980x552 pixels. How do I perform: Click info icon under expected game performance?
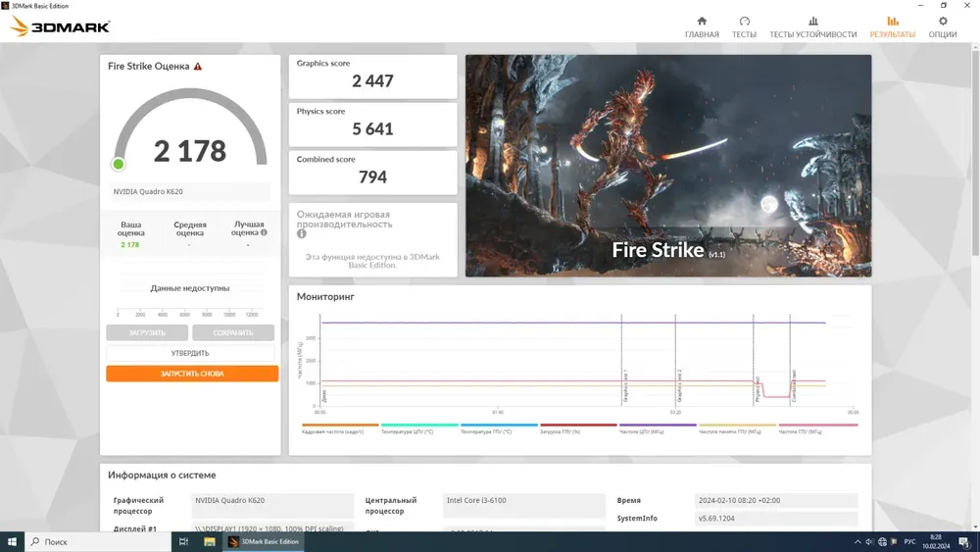click(302, 234)
